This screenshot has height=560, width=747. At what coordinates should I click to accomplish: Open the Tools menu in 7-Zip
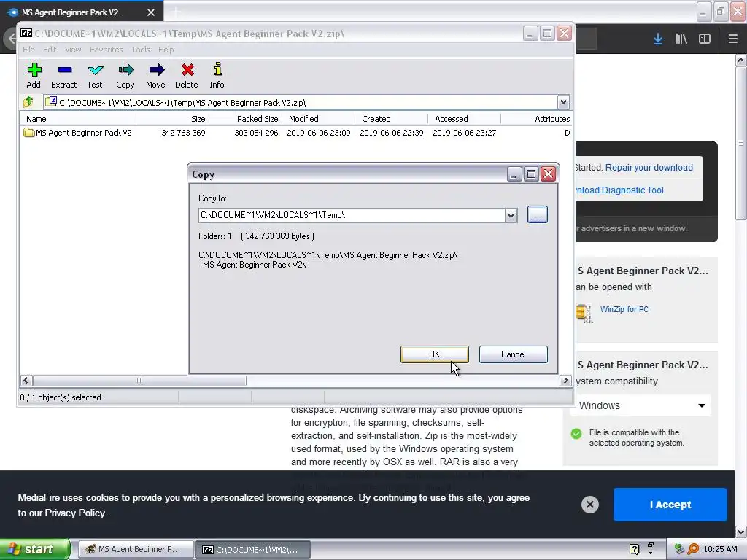(x=141, y=50)
